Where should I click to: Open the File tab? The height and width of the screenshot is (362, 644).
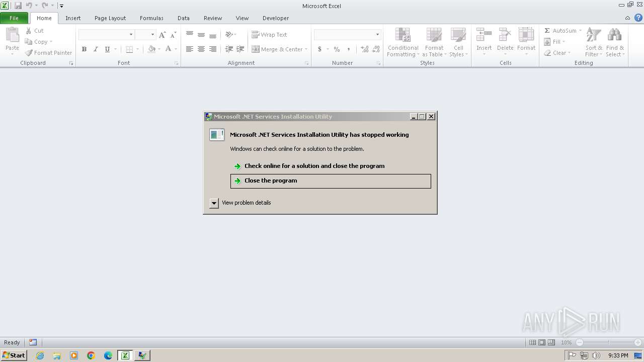(x=14, y=18)
